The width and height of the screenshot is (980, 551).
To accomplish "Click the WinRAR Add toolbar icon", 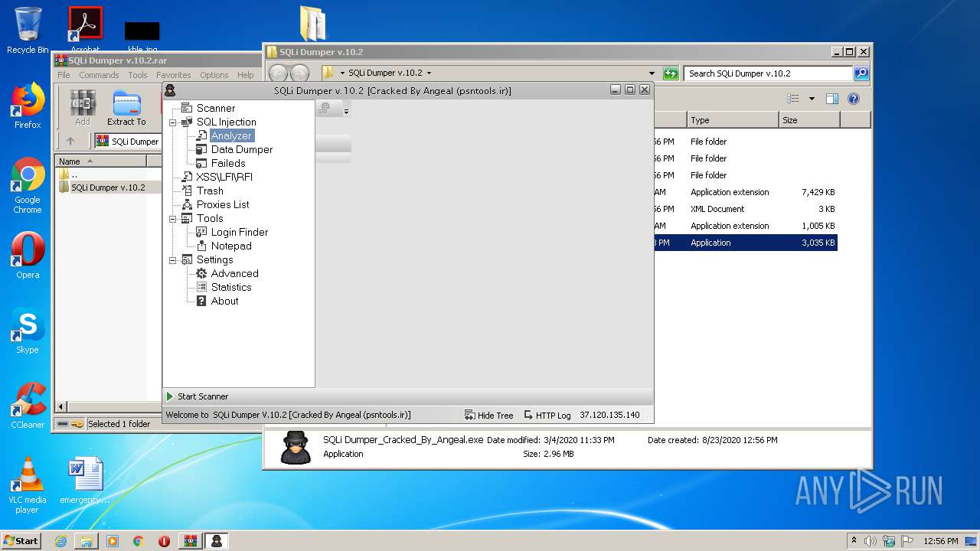I will 83,108.
